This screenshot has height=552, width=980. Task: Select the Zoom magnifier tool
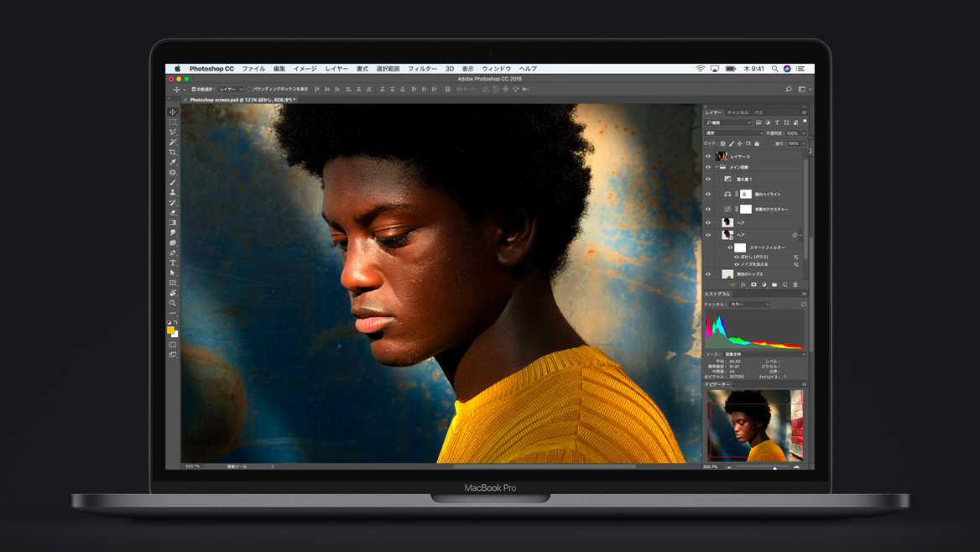173,303
